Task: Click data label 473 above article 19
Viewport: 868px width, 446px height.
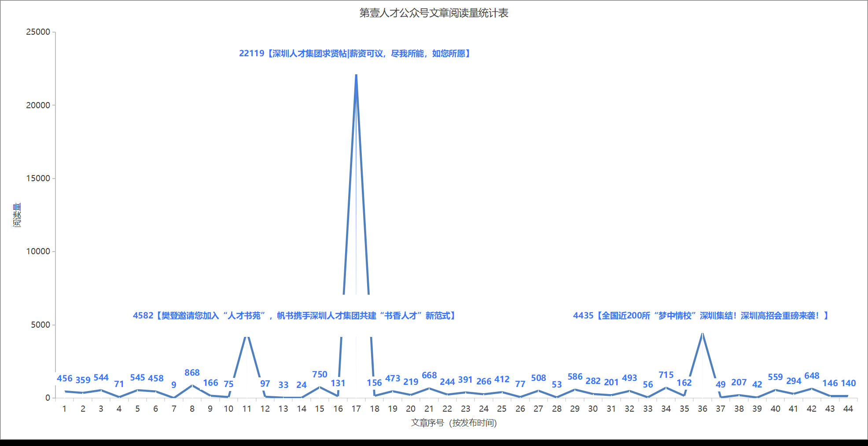Action: (393, 378)
